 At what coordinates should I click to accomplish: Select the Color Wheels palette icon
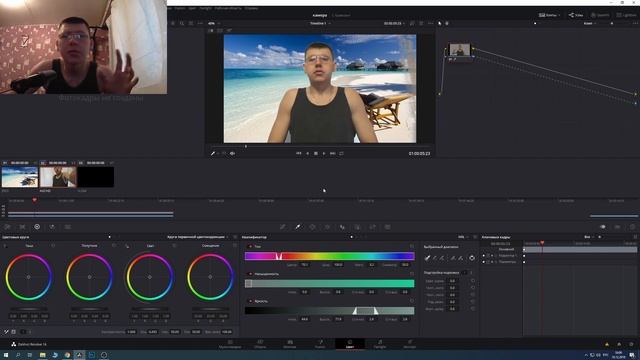[37, 227]
